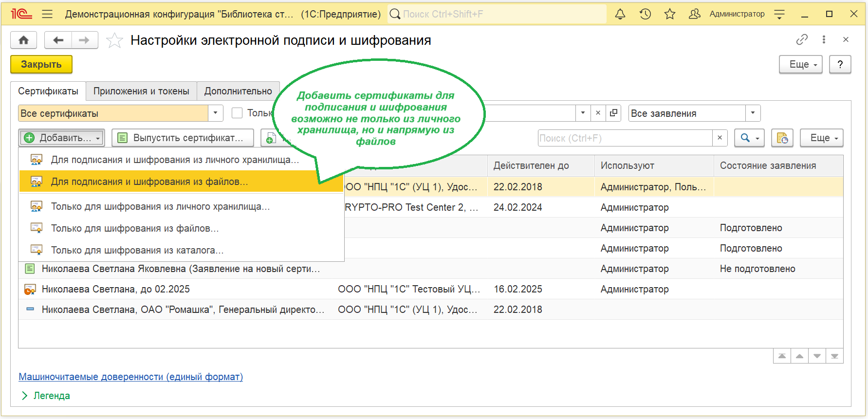The height and width of the screenshot is (419, 868).
Task: Open the history clock icon
Action: (x=645, y=14)
